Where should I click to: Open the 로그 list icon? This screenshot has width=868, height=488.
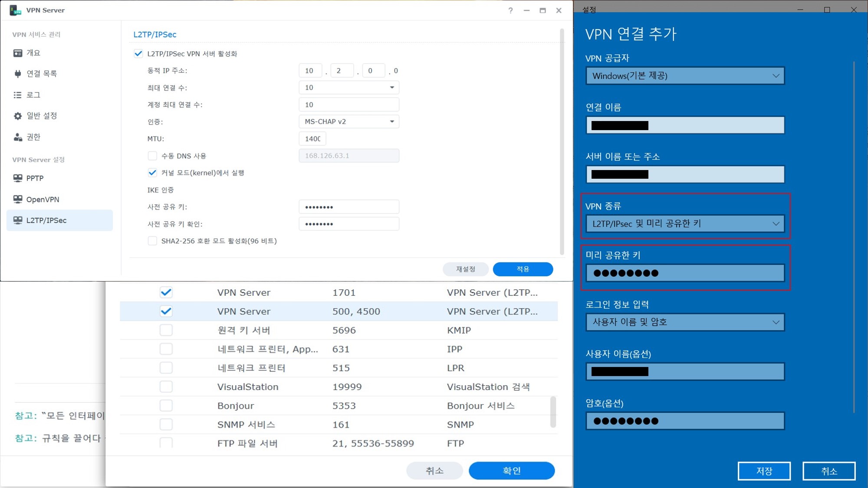point(18,95)
